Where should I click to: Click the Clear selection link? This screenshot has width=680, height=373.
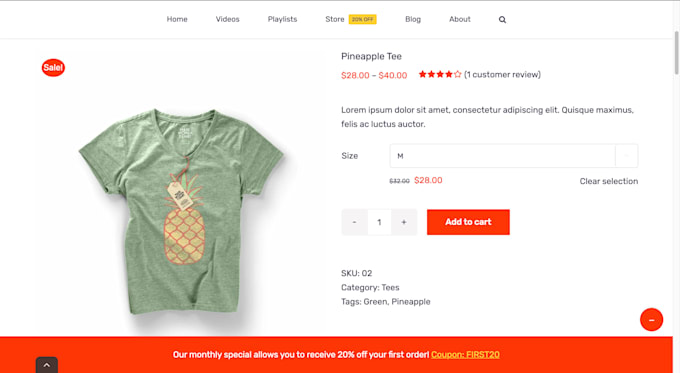pyautogui.click(x=608, y=181)
